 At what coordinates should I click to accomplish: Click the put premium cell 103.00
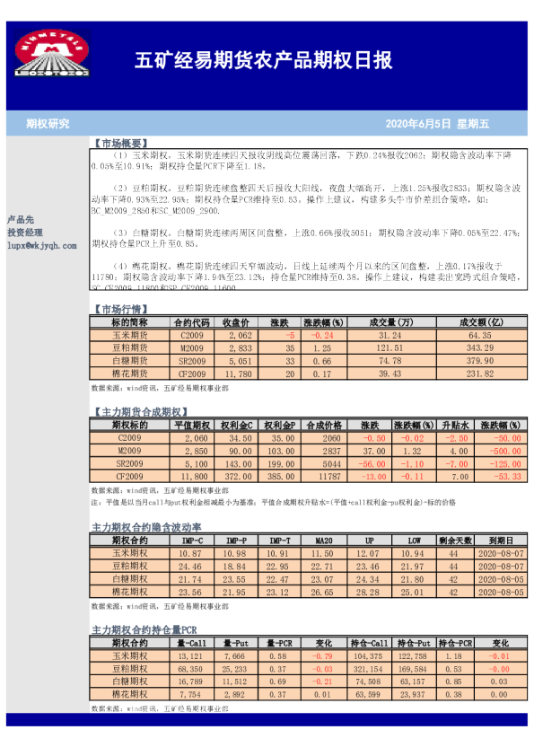click(x=279, y=451)
